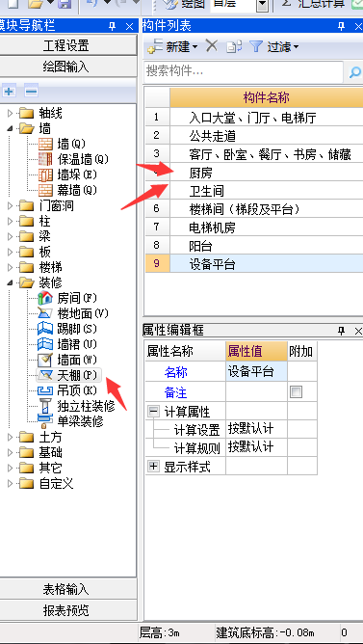Expand the 门窗洞 folder

(x=11, y=205)
